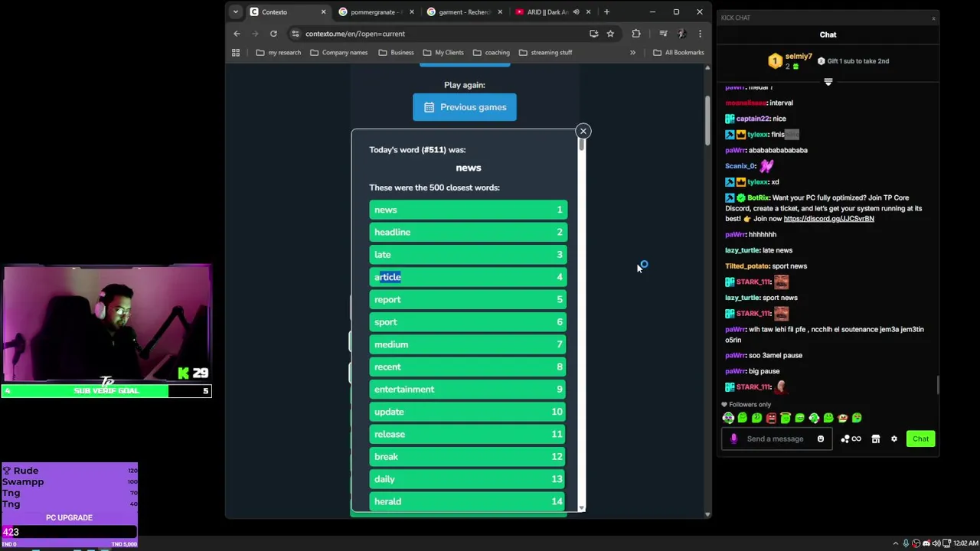Expand hidden bookmarks with double chevron
The image size is (980, 551).
[632, 53]
